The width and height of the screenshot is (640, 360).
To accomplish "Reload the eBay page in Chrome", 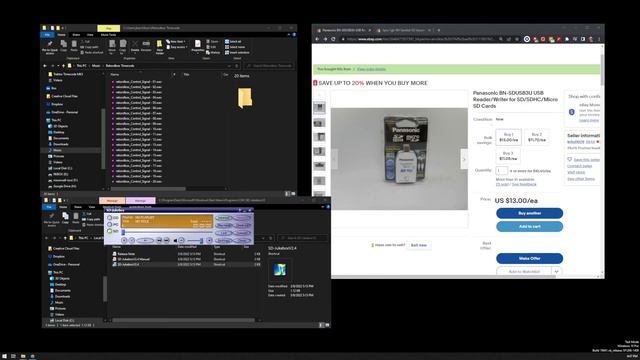I will [x=333, y=39].
